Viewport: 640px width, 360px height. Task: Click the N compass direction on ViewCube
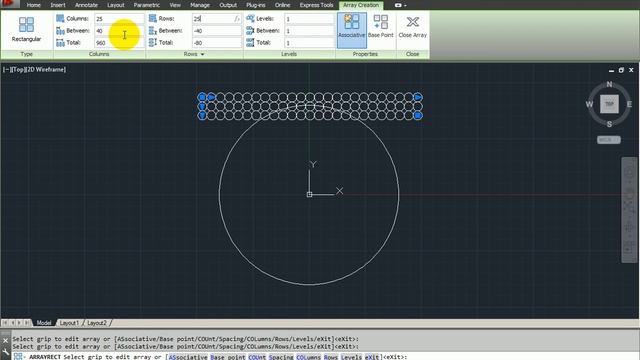click(x=609, y=84)
